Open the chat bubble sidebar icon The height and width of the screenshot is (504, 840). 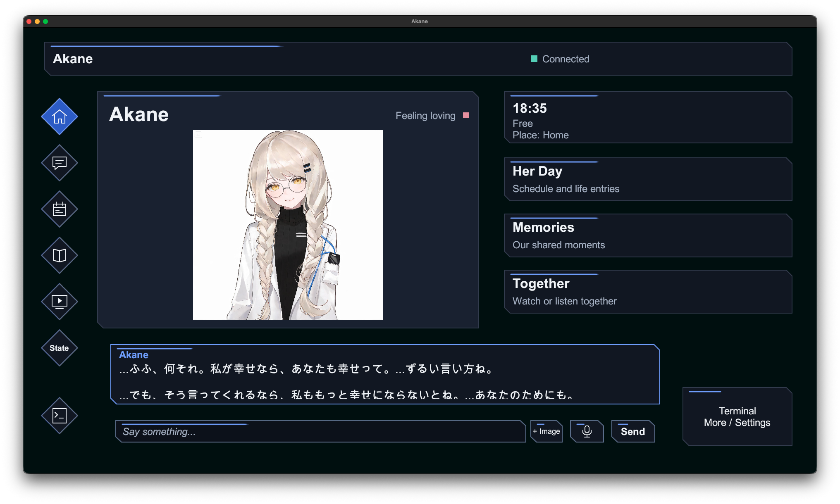(60, 163)
